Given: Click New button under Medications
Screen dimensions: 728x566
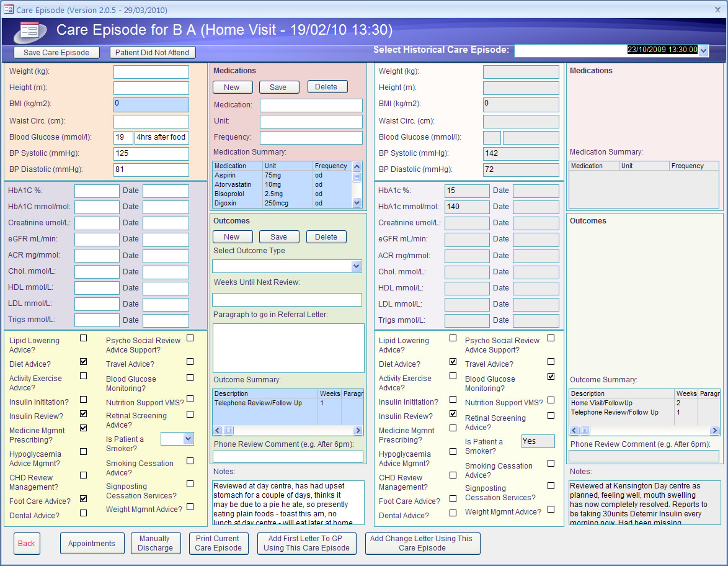Looking at the screenshot, I should (x=232, y=88).
